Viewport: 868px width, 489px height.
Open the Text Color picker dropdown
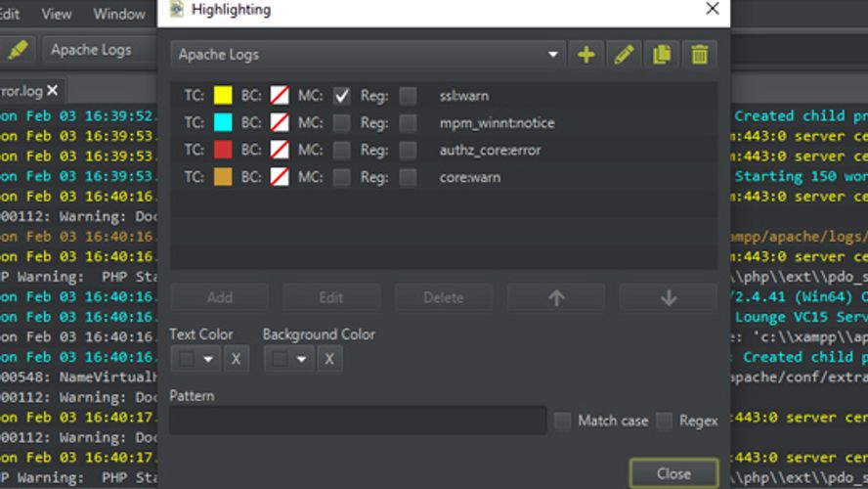click(x=195, y=359)
